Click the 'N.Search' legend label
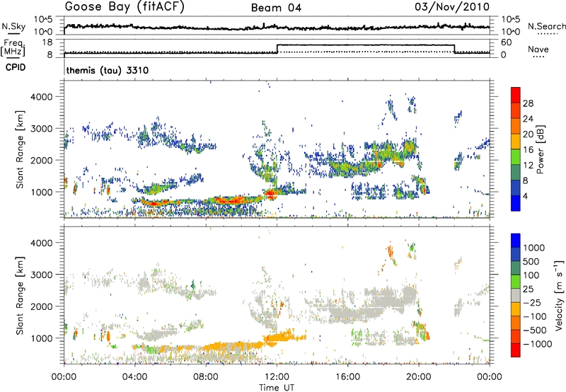 coord(546,26)
